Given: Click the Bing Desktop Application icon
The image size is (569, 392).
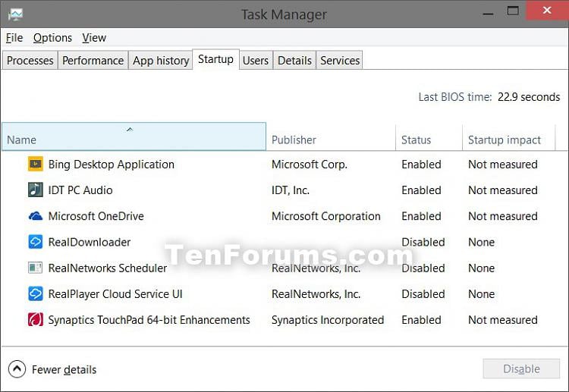Looking at the screenshot, I should coord(36,164).
